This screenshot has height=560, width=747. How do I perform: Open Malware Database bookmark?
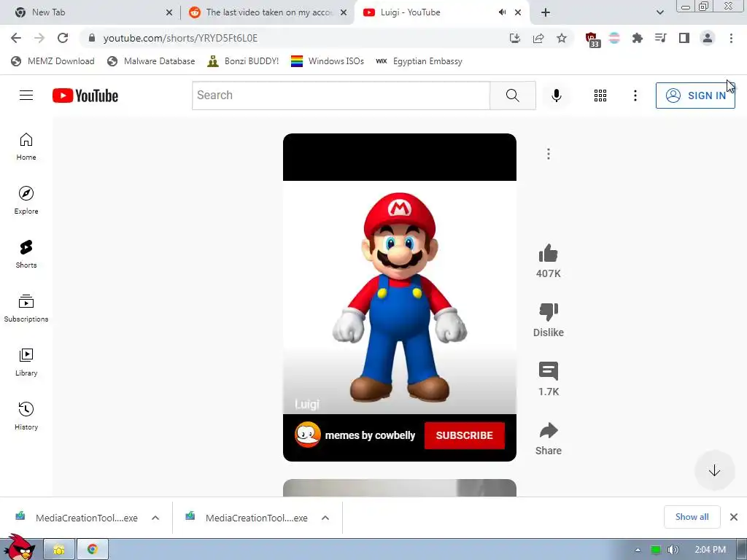coord(151,61)
